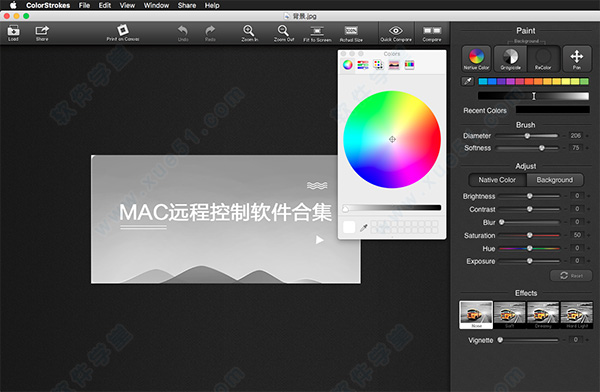The image size is (600, 392).
Task: Open the Edit menu
Action: (x=104, y=5)
